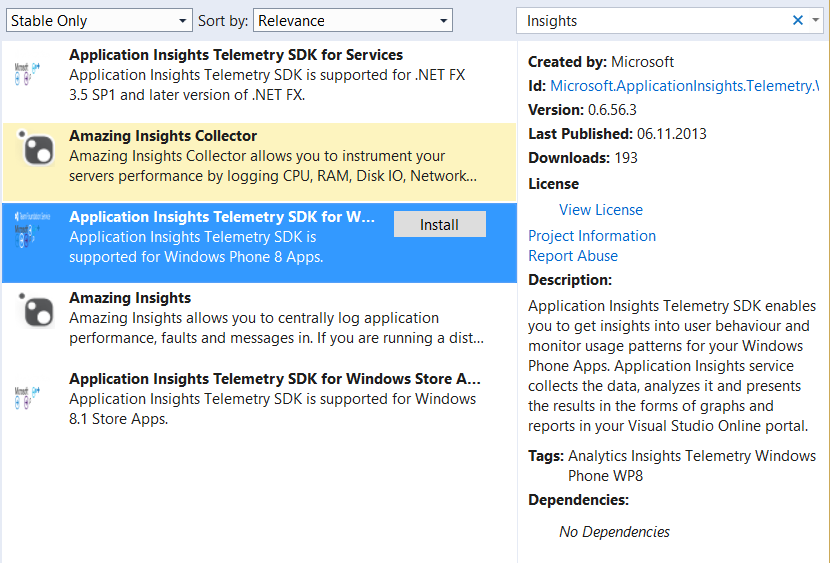This screenshot has width=830, height=563.
Task: Click the Amazing Insights package icon
Action: coord(37,313)
